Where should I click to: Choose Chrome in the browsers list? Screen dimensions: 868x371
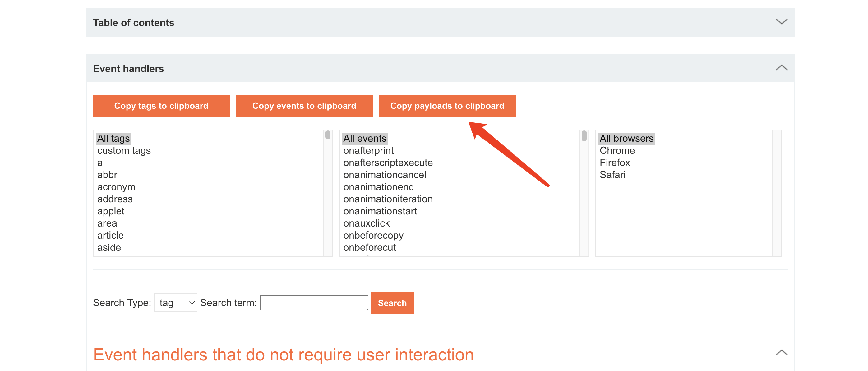616,150
